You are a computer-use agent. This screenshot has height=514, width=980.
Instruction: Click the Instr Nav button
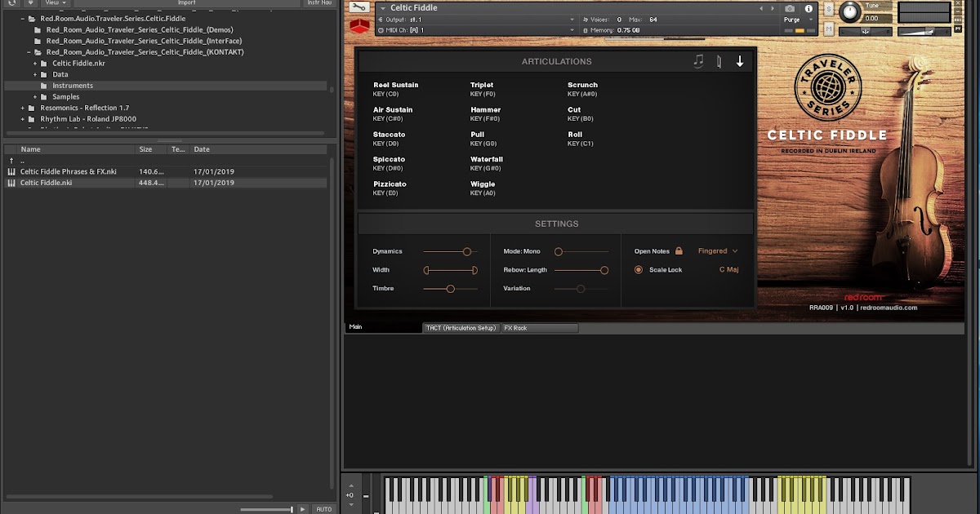[319, 2]
